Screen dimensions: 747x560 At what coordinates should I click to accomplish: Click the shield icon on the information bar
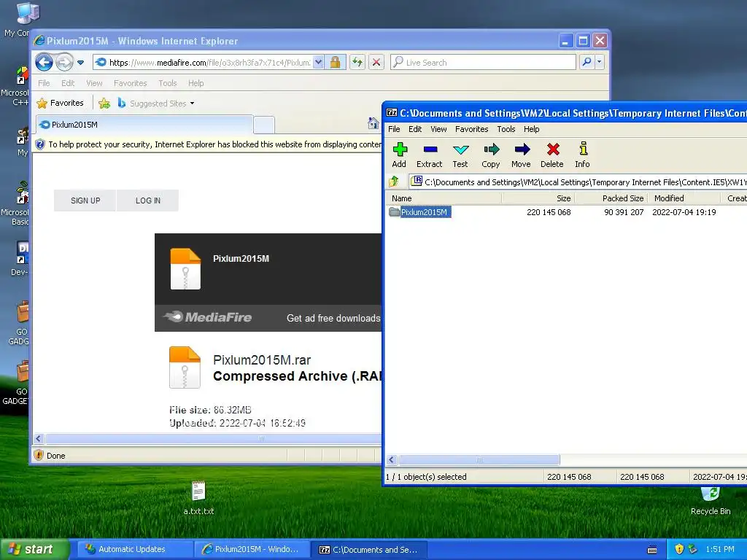[40, 144]
